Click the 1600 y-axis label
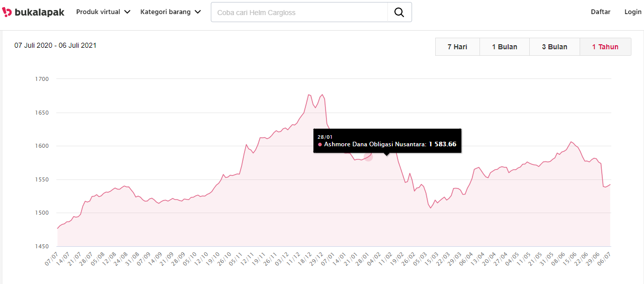Viewport: 644px width, 284px height. pos(42,146)
